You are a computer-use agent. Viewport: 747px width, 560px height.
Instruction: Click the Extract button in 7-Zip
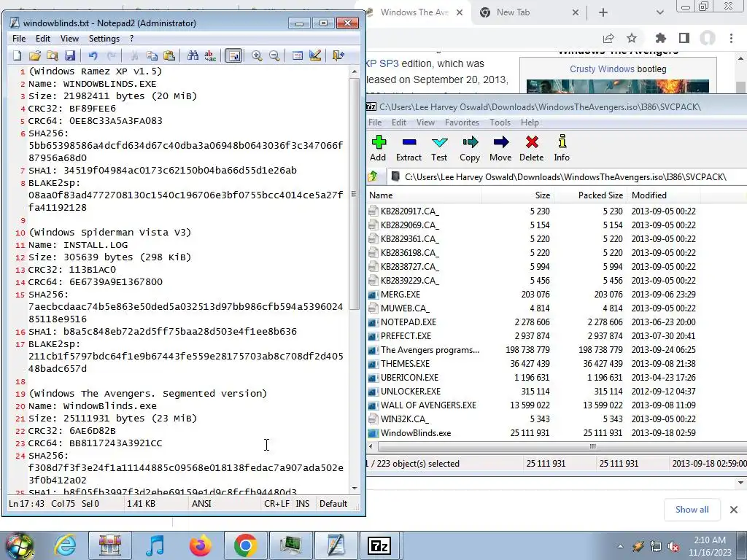pos(409,148)
